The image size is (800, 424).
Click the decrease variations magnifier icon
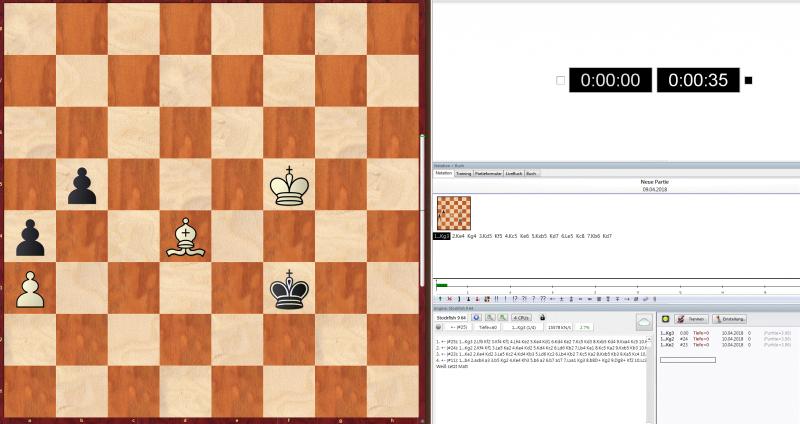point(490,318)
